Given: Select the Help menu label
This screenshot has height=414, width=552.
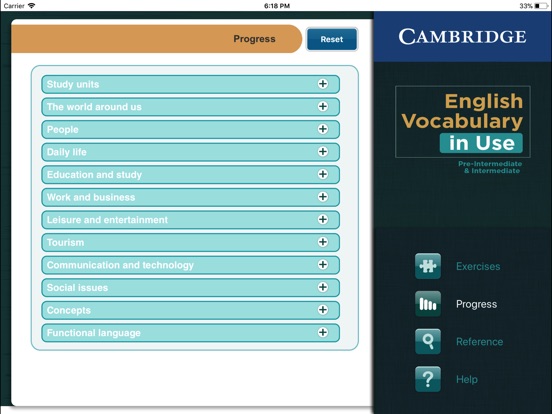Looking at the screenshot, I should pyautogui.click(x=467, y=379).
